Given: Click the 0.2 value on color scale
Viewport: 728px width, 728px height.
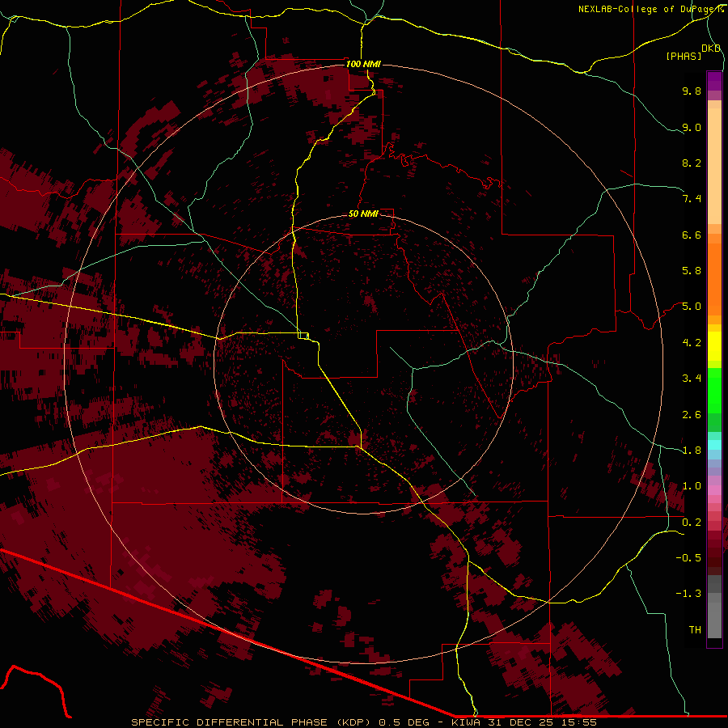Looking at the screenshot, I should tap(692, 523).
